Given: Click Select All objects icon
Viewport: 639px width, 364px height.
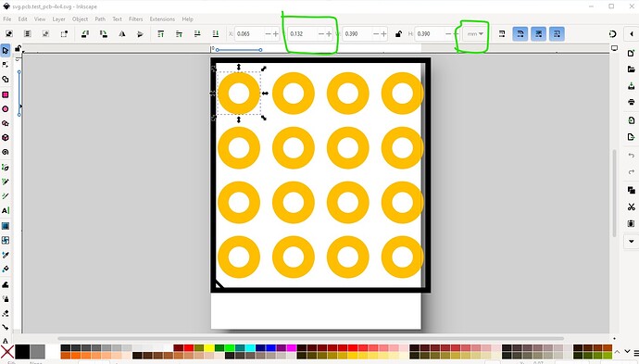Looking at the screenshot, I should coord(9,34).
